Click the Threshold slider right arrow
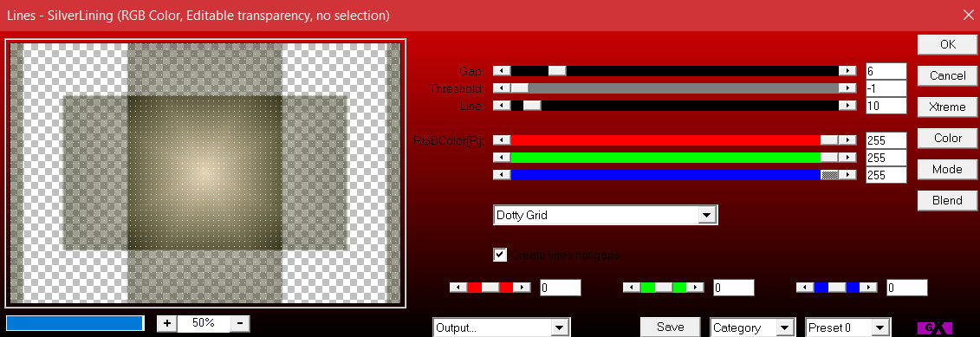 tap(847, 88)
